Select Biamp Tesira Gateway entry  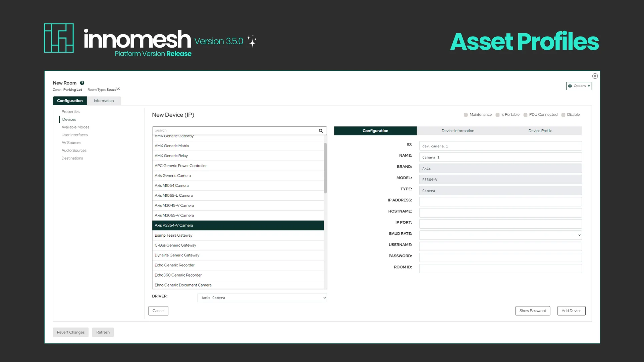tap(238, 235)
